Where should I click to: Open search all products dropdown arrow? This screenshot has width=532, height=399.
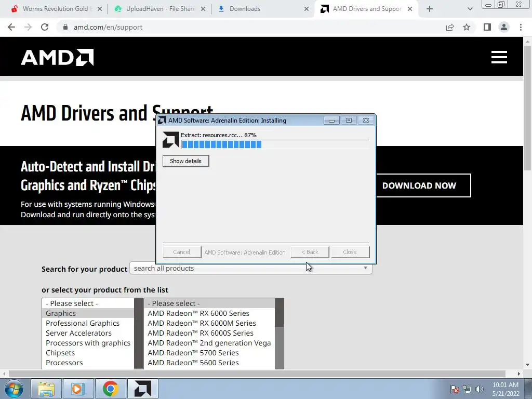coord(365,268)
